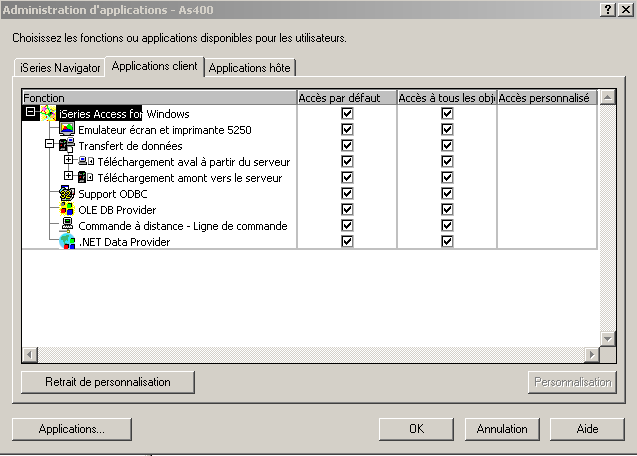Click the vertical scrollbar up arrow
The width and height of the screenshot is (637, 456).
click(x=607, y=97)
